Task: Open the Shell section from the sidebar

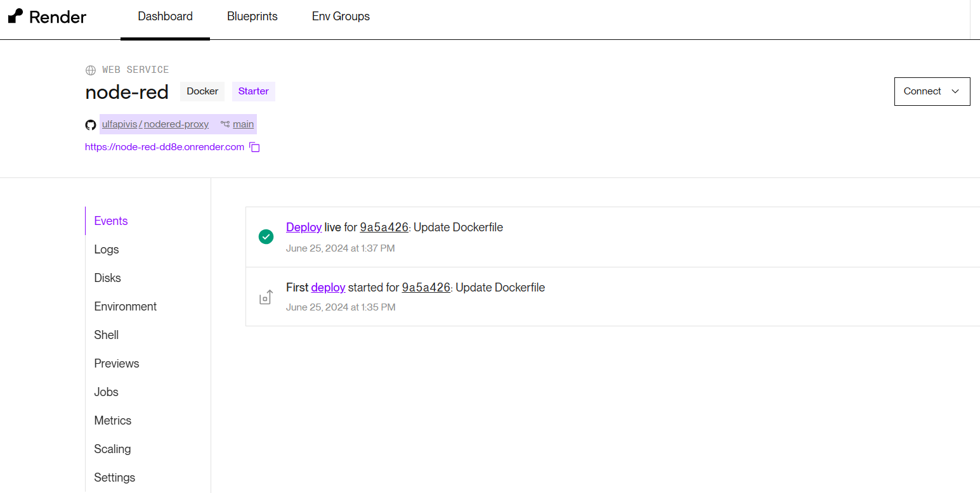Action: (106, 335)
